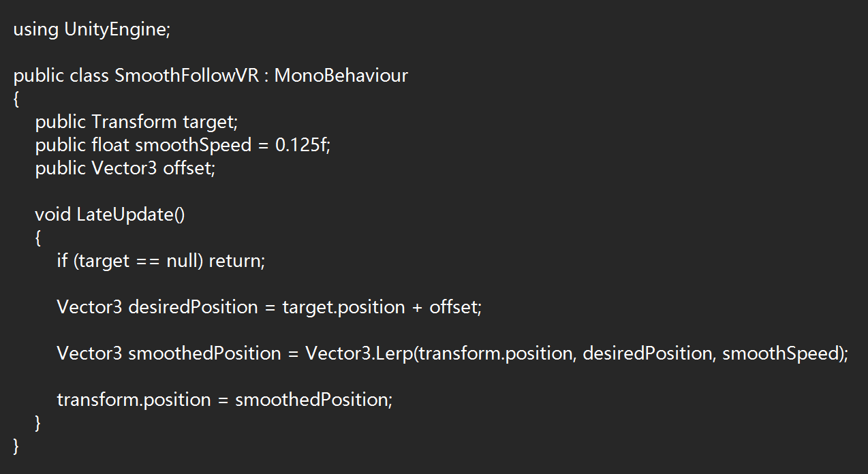868x474 pixels.
Task: Click the Transform type in the target declaration
Action: click(134, 122)
